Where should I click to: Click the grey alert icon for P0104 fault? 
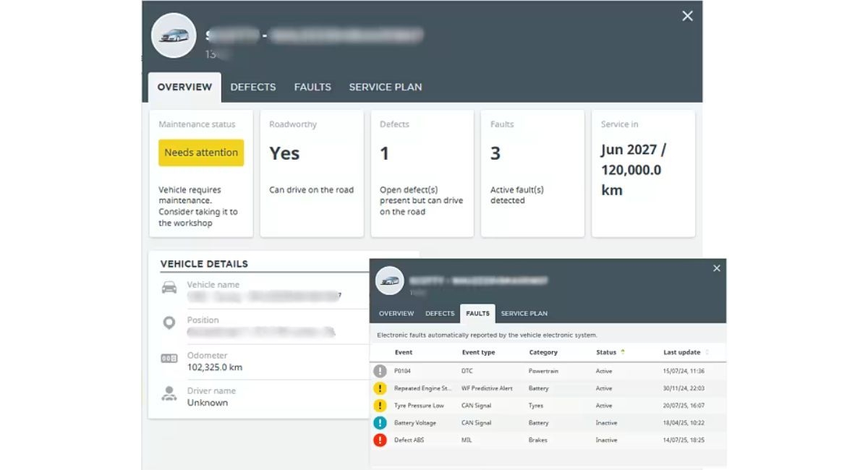[380, 370]
